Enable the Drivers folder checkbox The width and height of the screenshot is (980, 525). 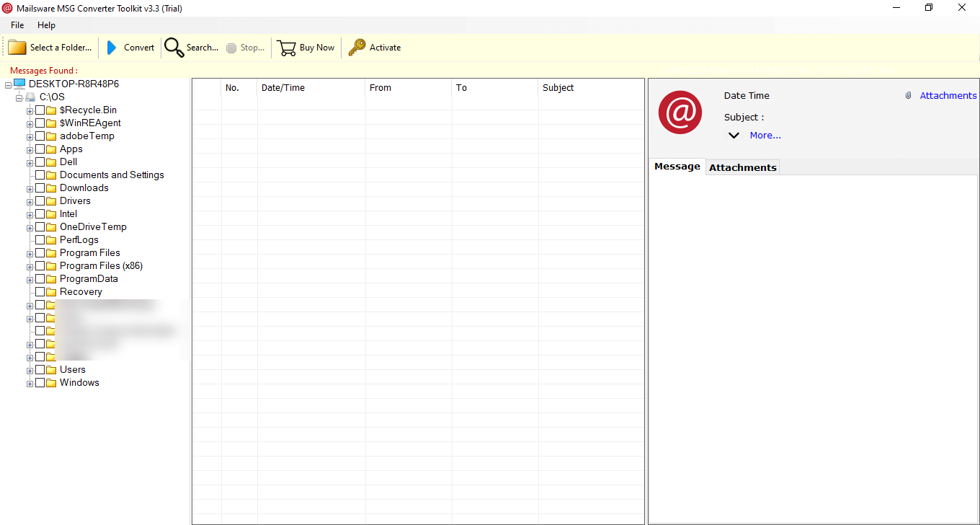[40, 201]
